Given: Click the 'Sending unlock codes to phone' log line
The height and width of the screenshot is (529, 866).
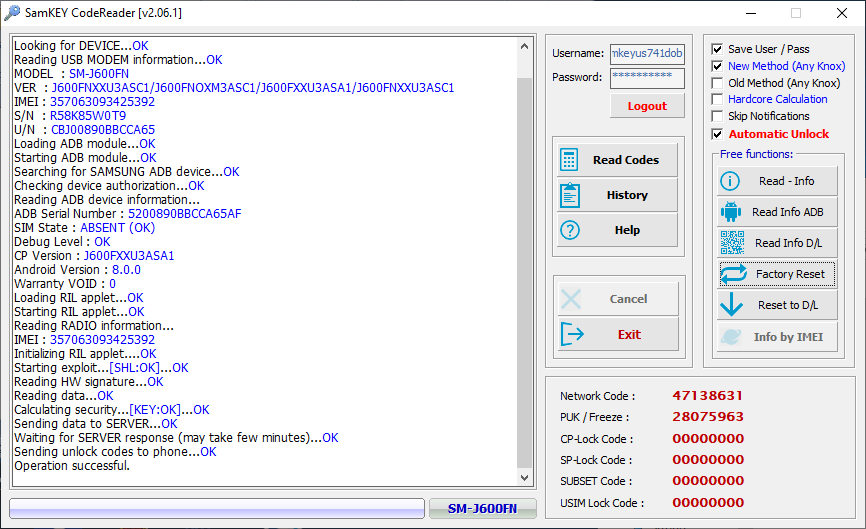Looking at the screenshot, I should click(x=115, y=452).
